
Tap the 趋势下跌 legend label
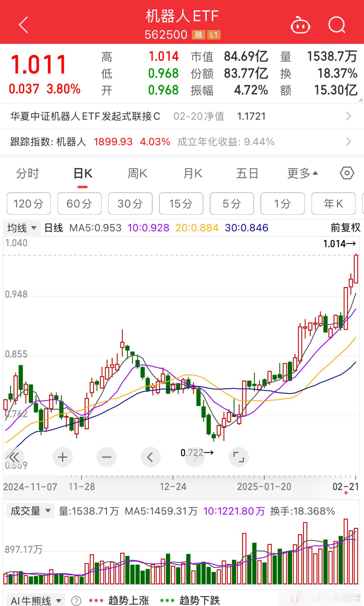coord(200,600)
